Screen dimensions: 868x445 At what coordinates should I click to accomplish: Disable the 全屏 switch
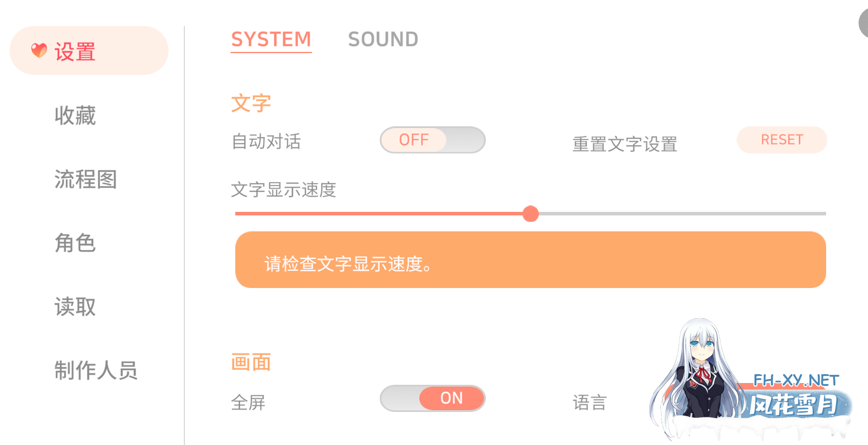click(432, 398)
